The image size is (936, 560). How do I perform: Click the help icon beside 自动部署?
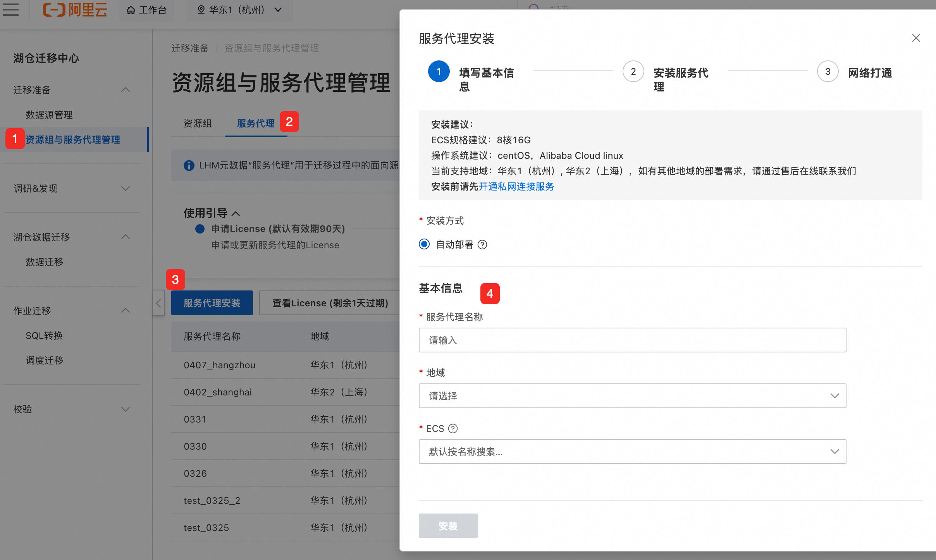[x=482, y=245]
